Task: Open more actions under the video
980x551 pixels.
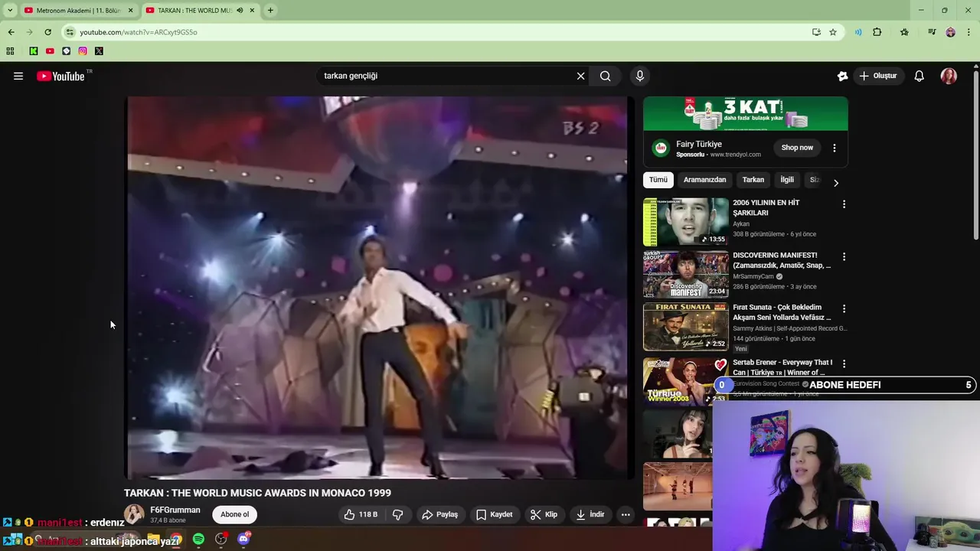Action: pyautogui.click(x=626, y=514)
